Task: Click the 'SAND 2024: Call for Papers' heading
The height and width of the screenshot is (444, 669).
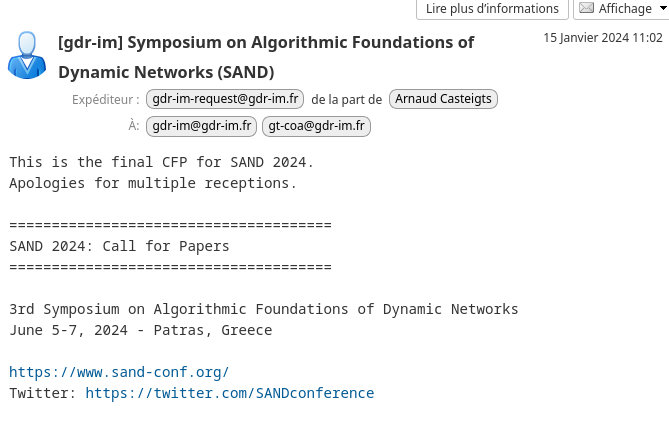Action: tap(119, 247)
